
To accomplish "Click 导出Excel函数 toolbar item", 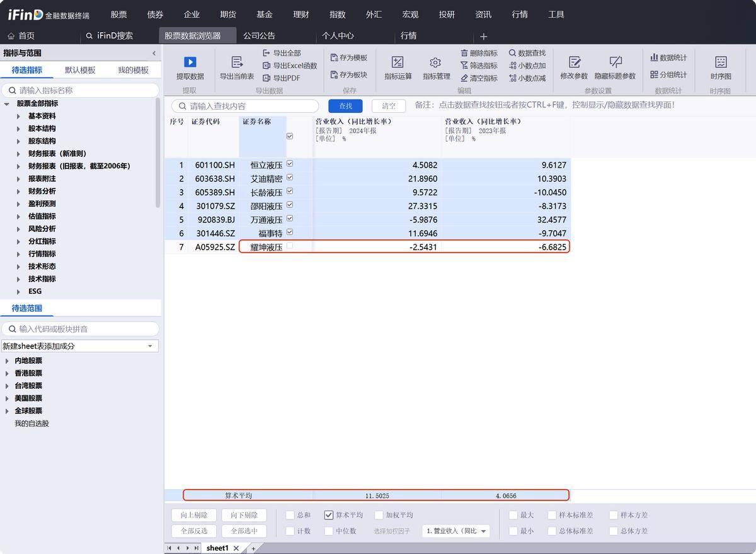I will pos(290,66).
